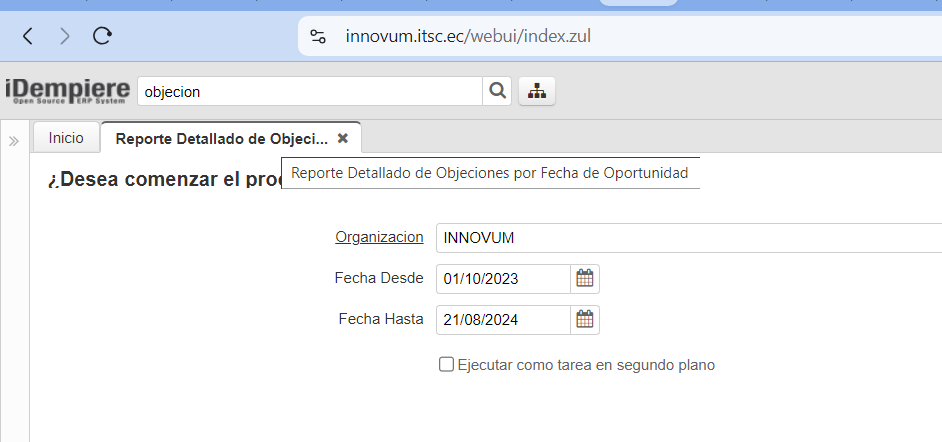Click the Organizacion label link
942x442 pixels.
coord(379,237)
